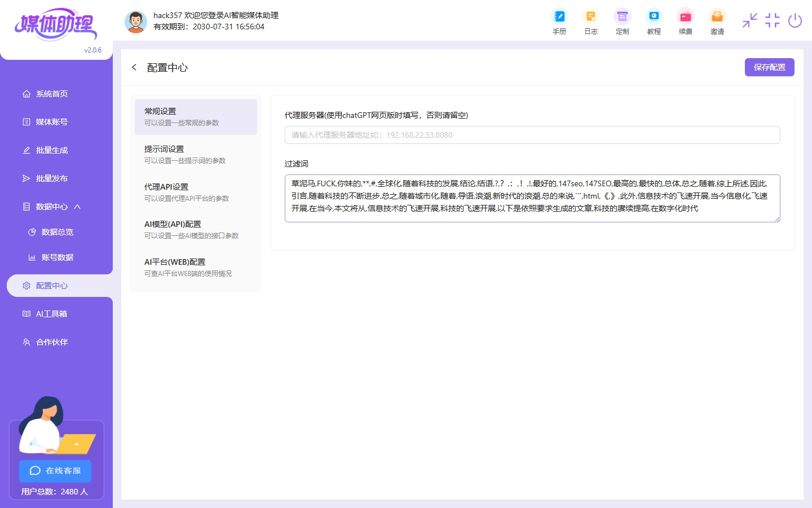Open 批量发布 from the sidebar

(x=51, y=178)
